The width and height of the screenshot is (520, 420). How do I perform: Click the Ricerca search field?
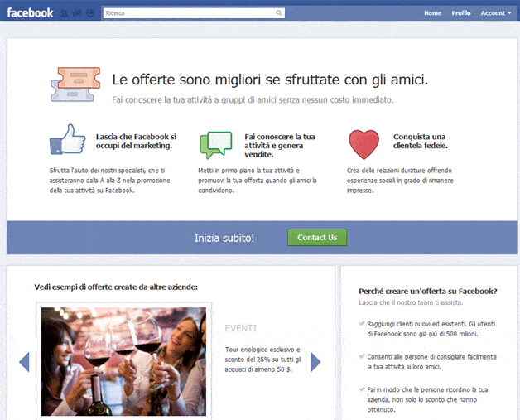[x=194, y=13]
